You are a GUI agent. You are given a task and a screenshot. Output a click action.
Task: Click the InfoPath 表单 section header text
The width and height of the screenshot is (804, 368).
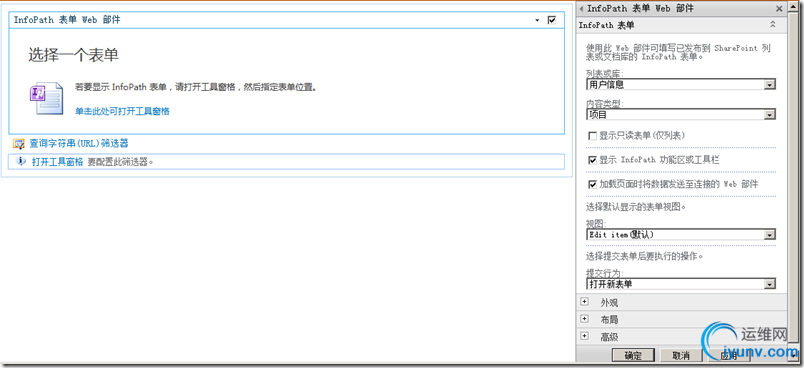[x=607, y=25]
